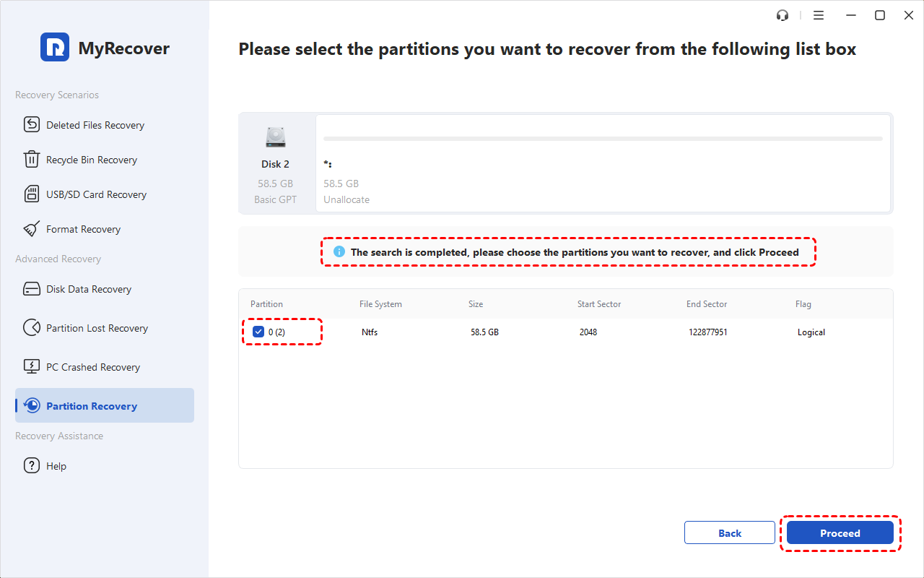Sort by the File System column header
This screenshot has height=578, width=924.
pyautogui.click(x=380, y=304)
